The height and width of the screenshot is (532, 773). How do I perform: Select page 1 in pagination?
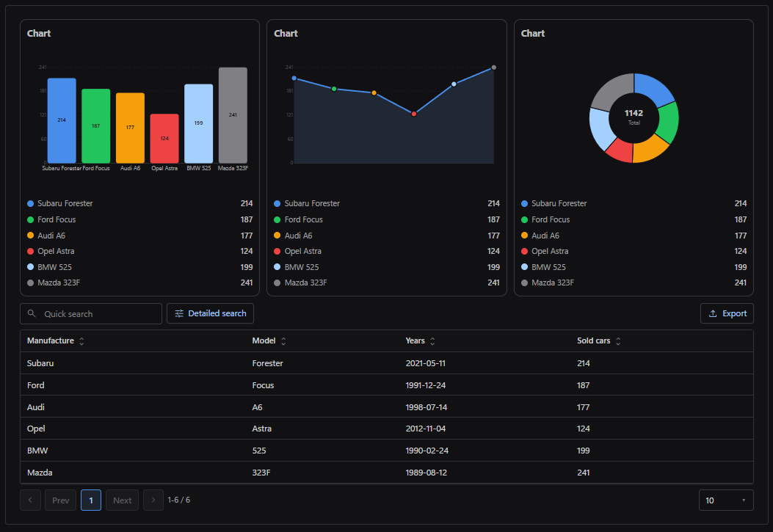[x=91, y=500]
